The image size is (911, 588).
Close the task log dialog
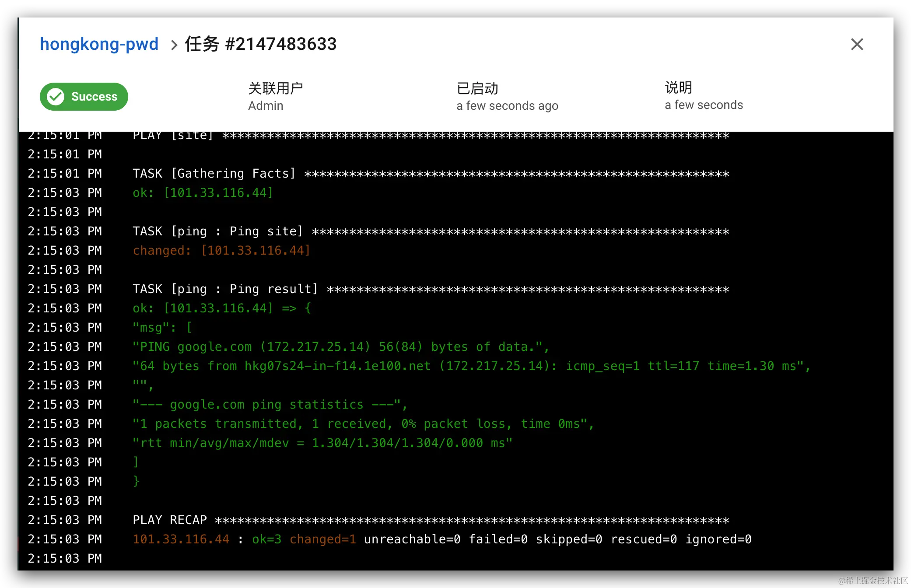[857, 44]
